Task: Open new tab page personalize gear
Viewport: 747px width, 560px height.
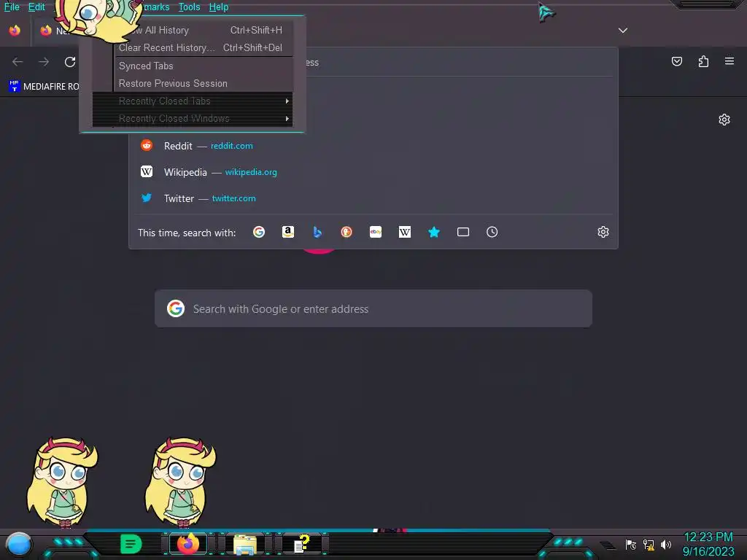Action: click(x=724, y=120)
